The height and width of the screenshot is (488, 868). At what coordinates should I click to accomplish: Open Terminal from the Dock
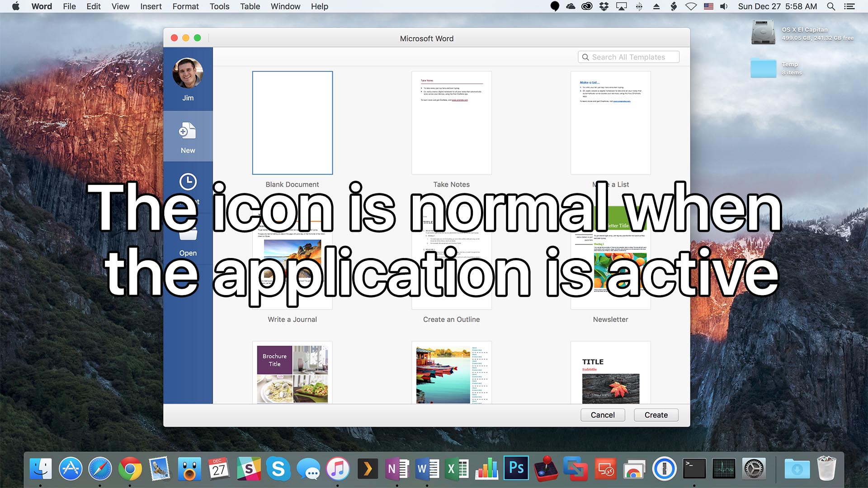(x=694, y=469)
